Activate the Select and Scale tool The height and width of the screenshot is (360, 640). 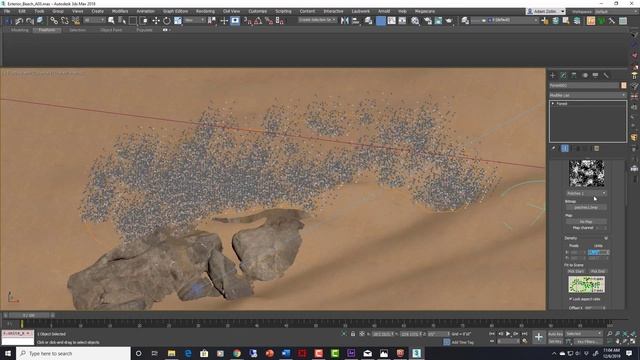click(178, 21)
